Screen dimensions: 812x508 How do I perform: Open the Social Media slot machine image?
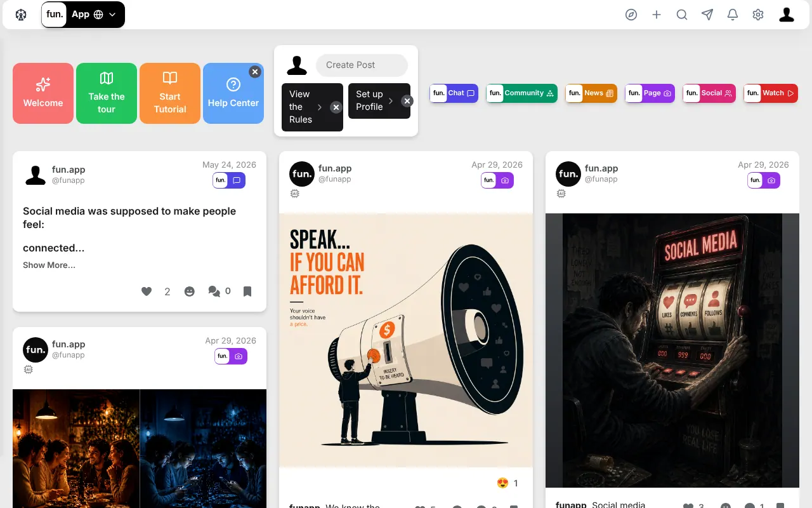(x=672, y=351)
